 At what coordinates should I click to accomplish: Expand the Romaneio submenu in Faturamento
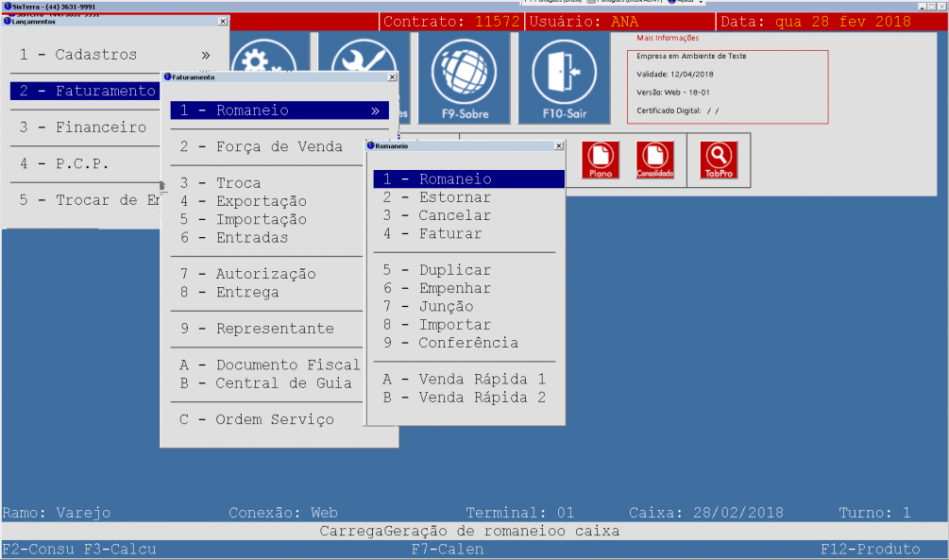pyautogui.click(x=375, y=110)
